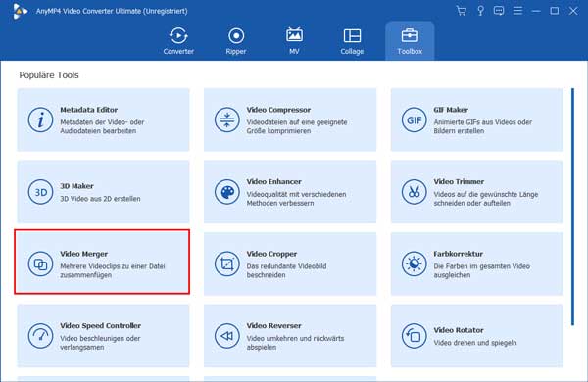Click the Video Trimmer scissors icon
This screenshot has width=588, height=382.
(x=414, y=192)
